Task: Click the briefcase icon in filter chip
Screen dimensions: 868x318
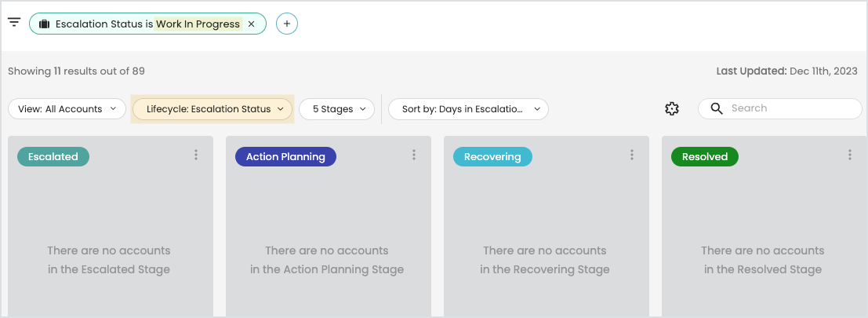Action: coord(44,24)
